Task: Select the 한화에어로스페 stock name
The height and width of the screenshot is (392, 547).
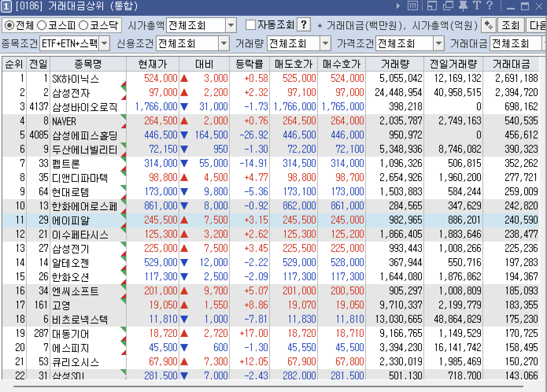Action: pos(85,206)
